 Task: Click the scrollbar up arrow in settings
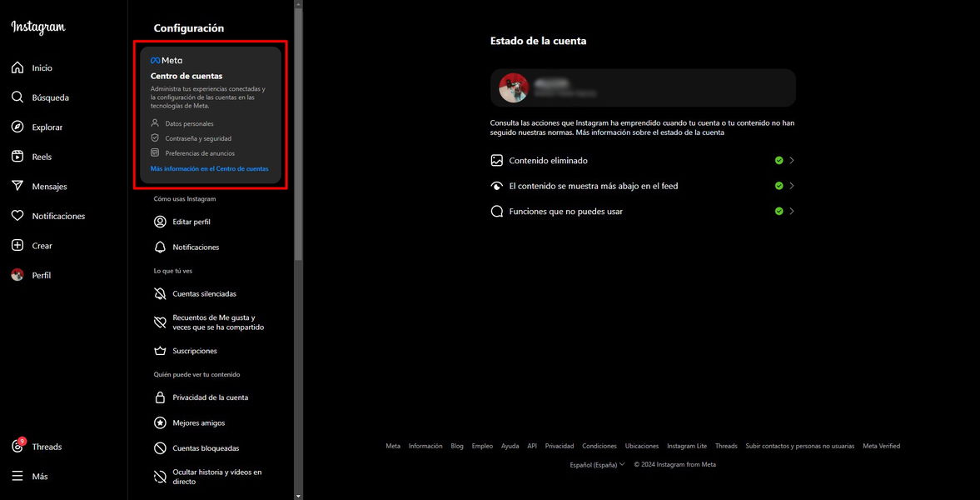299,4
